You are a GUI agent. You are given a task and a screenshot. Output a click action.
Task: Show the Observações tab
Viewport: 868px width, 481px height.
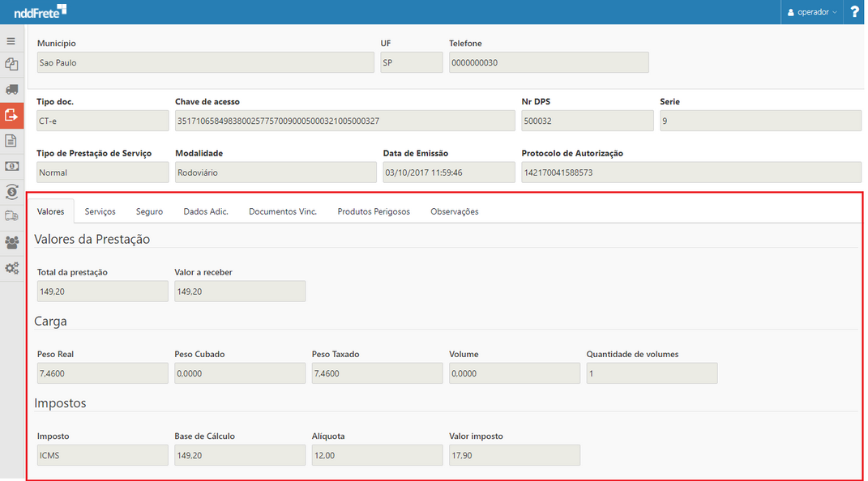(454, 211)
